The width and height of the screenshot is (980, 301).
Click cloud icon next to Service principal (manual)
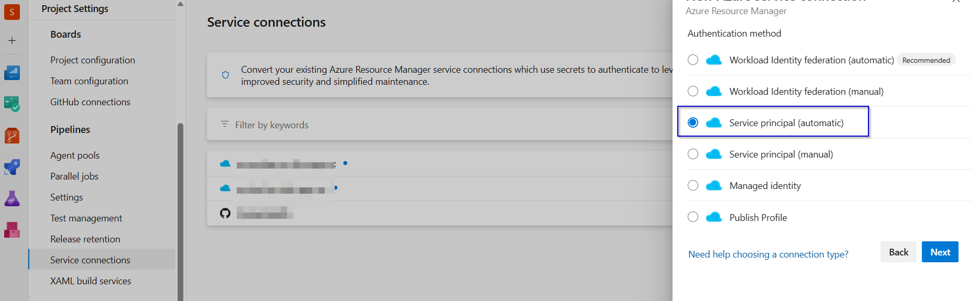click(x=713, y=154)
